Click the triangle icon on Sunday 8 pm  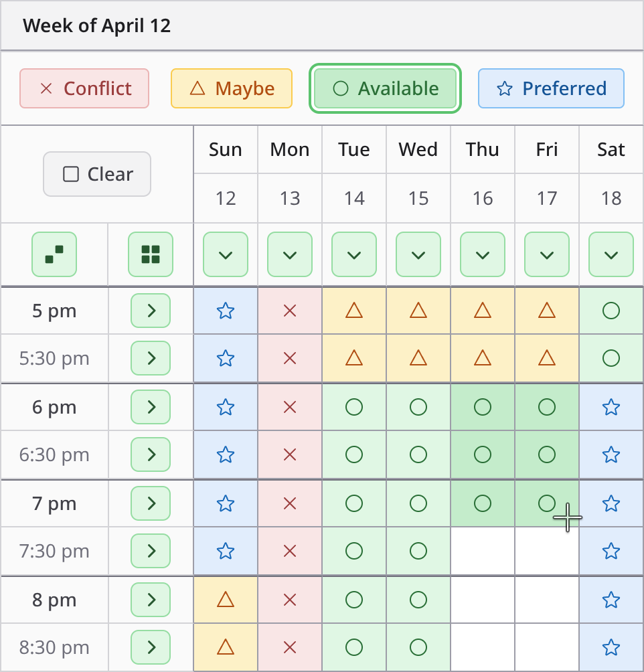(x=226, y=600)
